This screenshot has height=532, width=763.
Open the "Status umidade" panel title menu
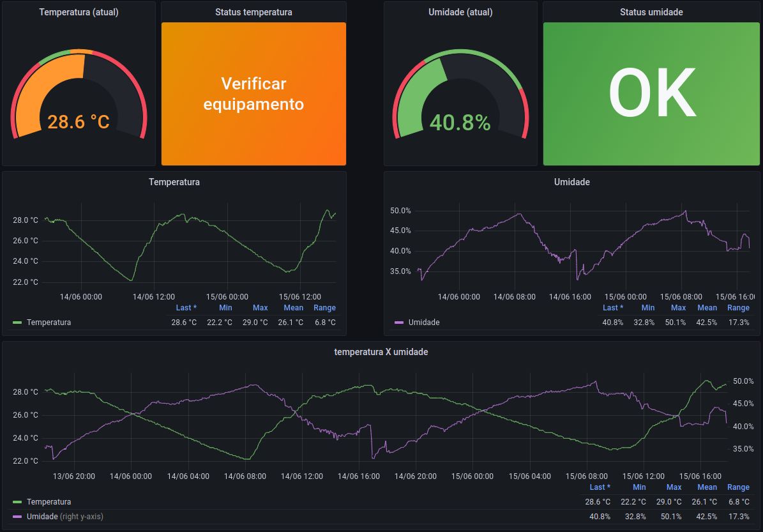(x=651, y=12)
